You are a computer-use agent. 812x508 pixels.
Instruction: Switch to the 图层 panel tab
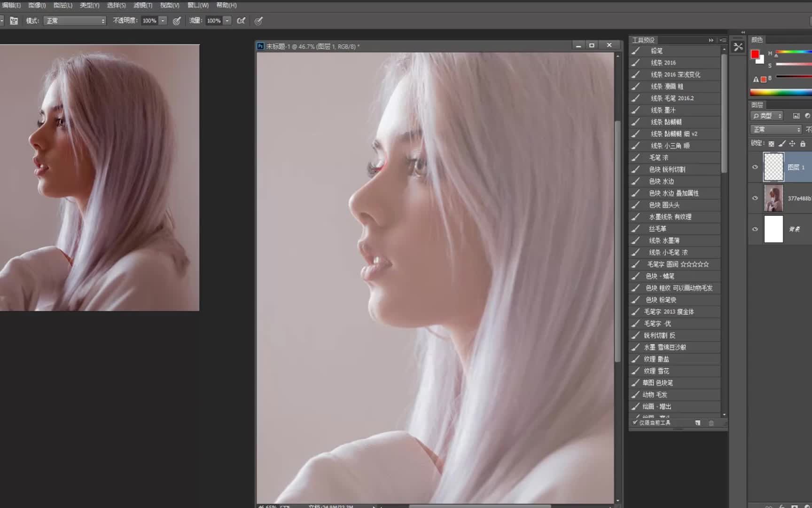tap(757, 105)
